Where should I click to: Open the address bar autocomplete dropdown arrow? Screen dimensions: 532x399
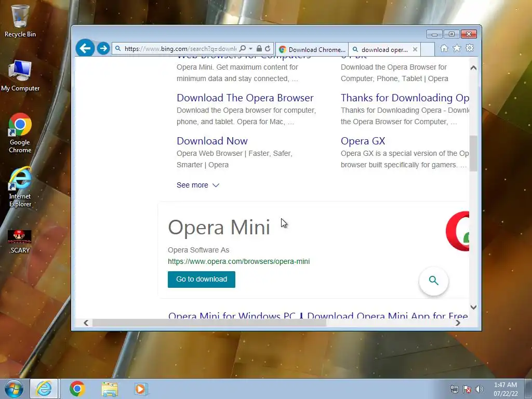click(251, 48)
